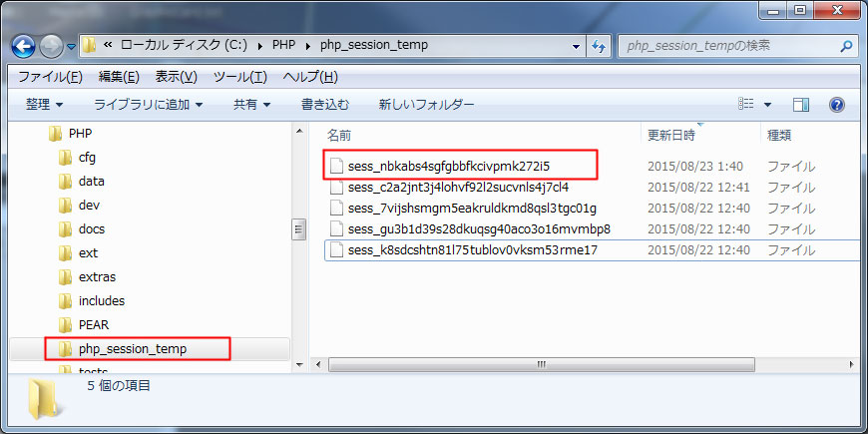Open the 編集(E) menu
Image resolution: width=868 pixels, height=434 pixels.
coord(119,77)
